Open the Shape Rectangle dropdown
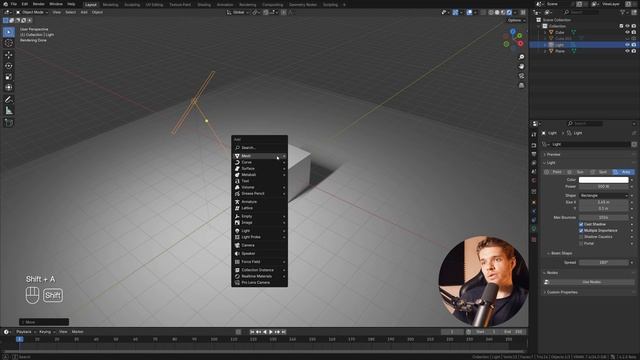640x360 pixels. coord(603,196)
